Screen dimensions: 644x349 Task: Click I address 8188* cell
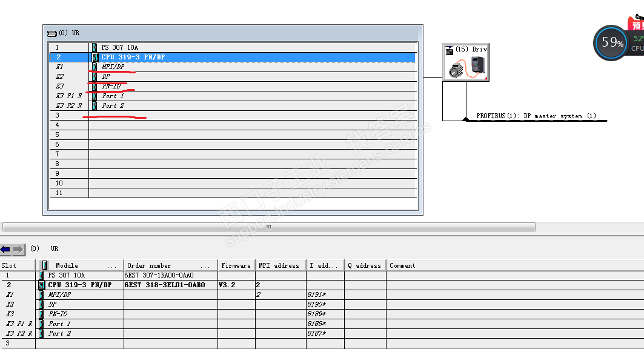pyautogui.click(x=325, y=324)
